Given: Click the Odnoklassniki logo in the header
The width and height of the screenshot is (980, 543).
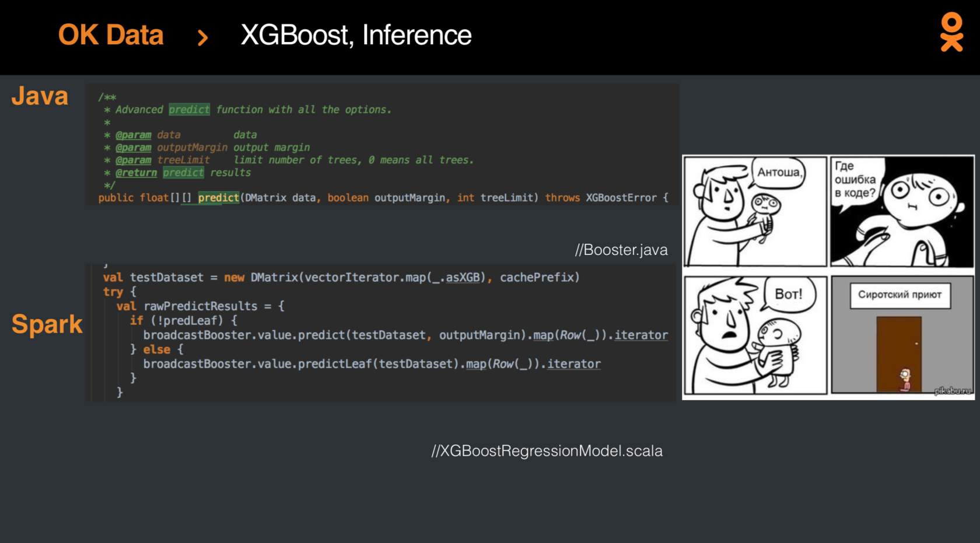Looking at the screenshot, I should coord(951,33).
